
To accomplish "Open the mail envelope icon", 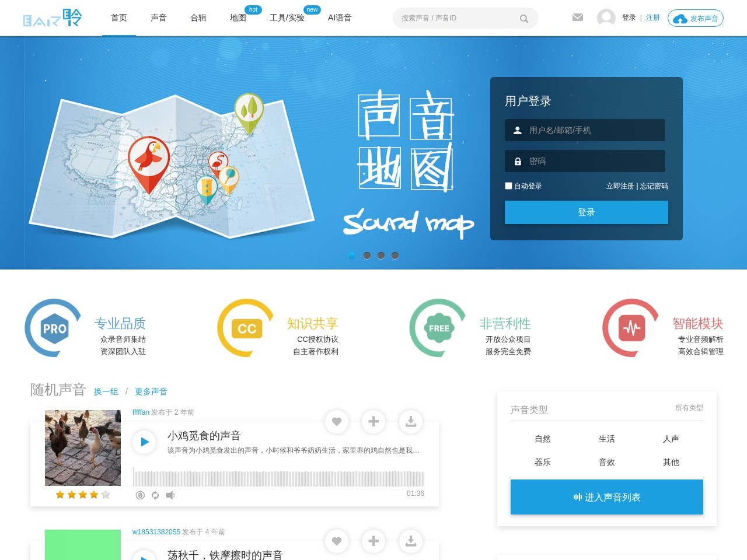I will click(x=578, y=17).
